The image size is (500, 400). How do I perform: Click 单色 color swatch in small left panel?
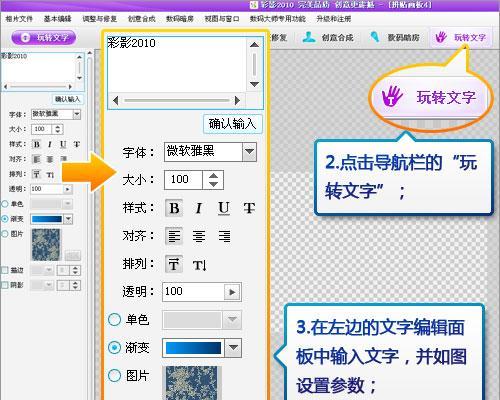(47, 204)
